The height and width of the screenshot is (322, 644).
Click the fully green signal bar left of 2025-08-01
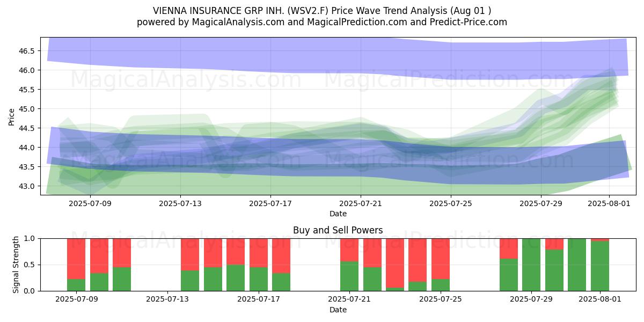click(x=577, y=265)
